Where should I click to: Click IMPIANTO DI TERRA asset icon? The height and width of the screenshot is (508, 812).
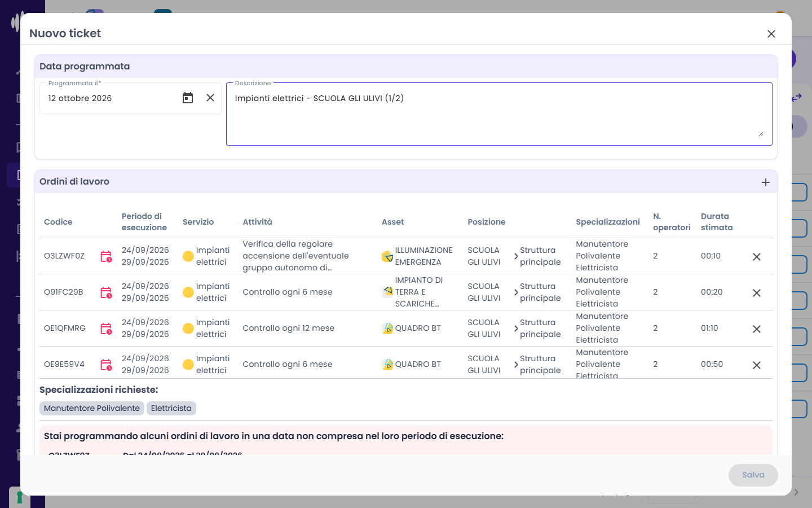coord(387,292)
